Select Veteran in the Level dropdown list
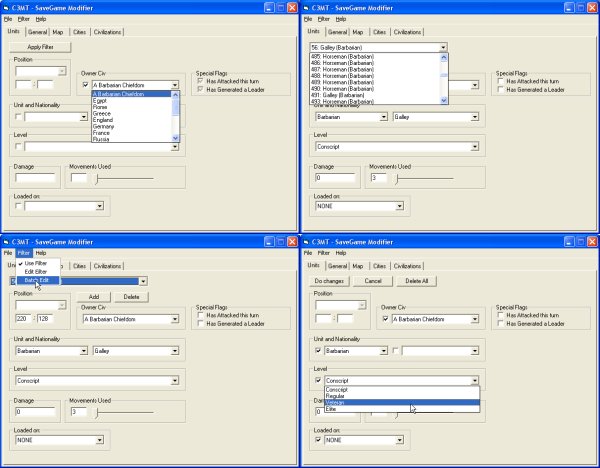Viewport: 600px width, 468px height. point(338,402)
